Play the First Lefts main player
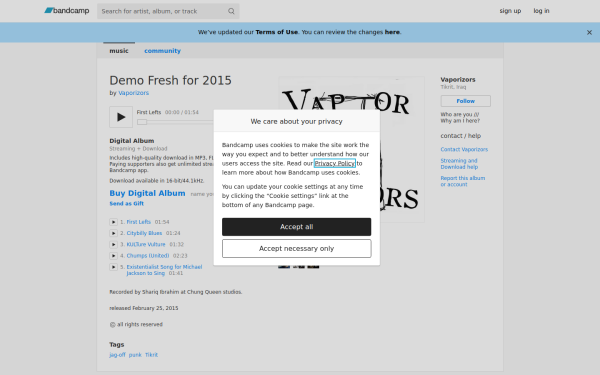The height and width of the screenshot is (375, 600). click(121, 117)
